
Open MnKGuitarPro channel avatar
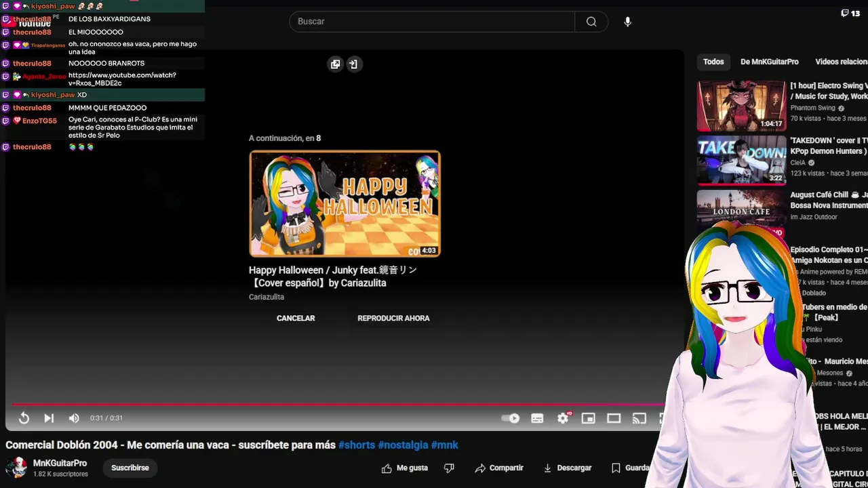16,468
